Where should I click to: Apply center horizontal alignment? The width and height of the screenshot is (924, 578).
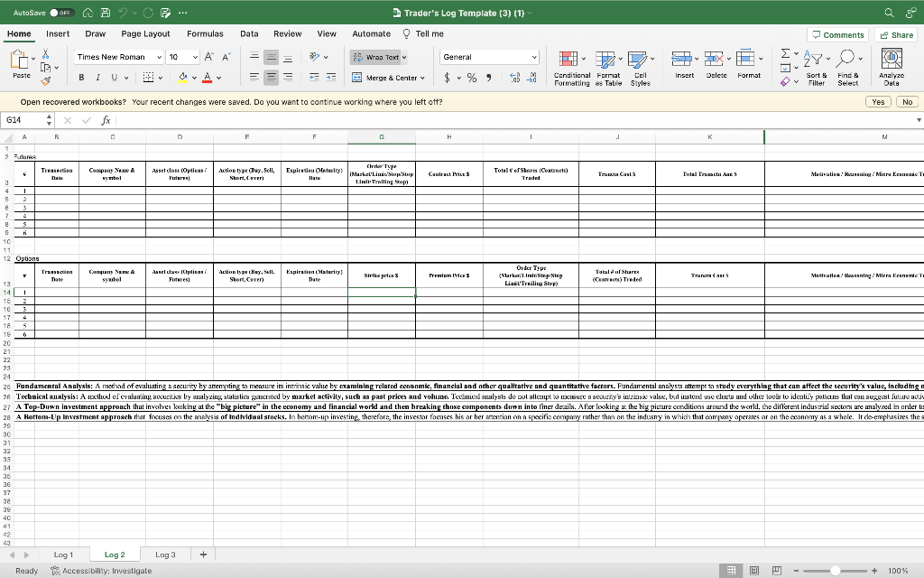point(271,78)
